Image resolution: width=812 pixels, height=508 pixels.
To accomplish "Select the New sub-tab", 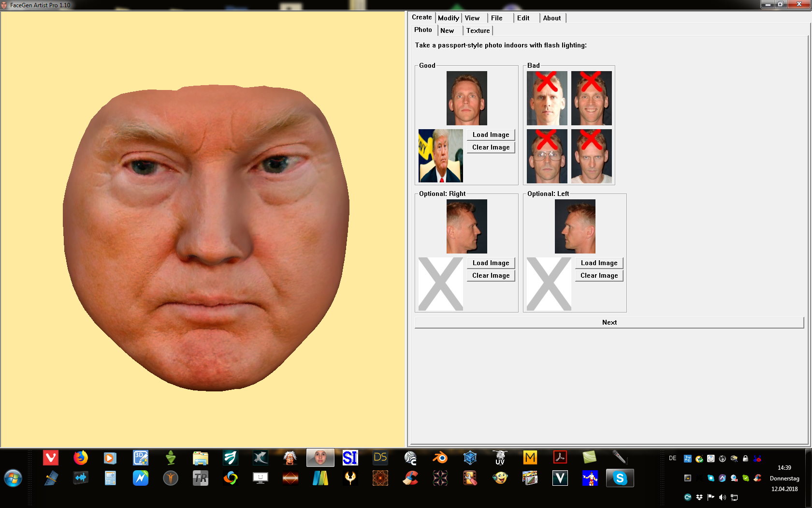I will click(447, 30).
